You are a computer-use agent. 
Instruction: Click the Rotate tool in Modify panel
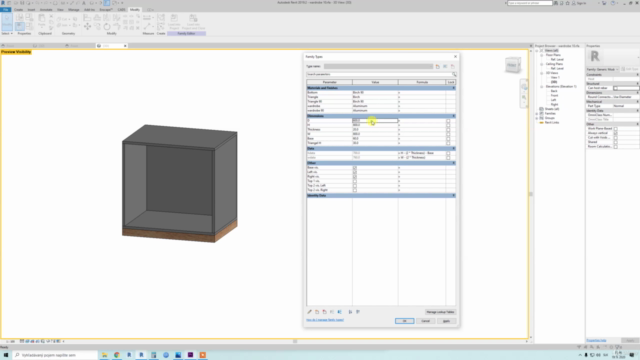(107, 27)
